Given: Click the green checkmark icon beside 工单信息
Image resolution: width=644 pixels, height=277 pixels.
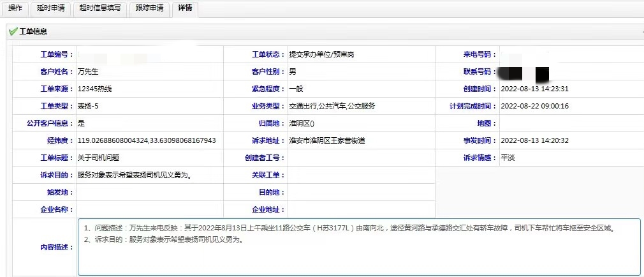Looking at the screenshot, I should [13, 31].
